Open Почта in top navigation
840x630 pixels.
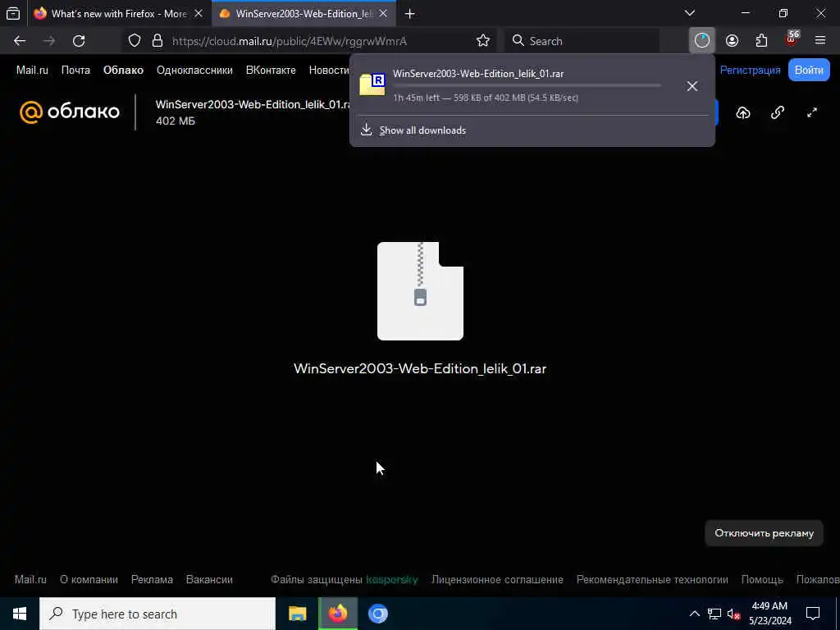click(75, 71)
